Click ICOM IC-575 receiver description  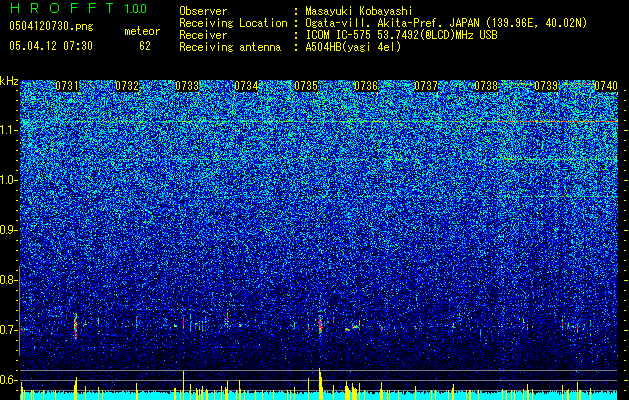(401, 35)
